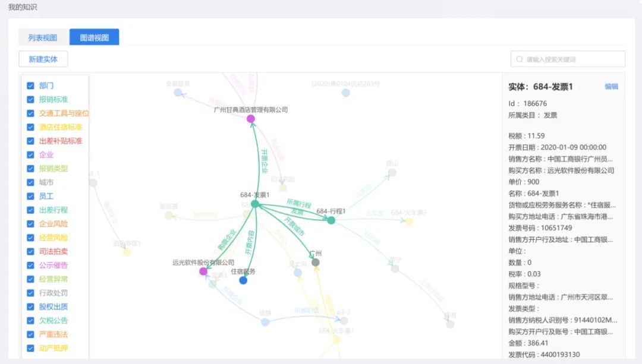Select the 远光软件股份有限公司 node
Image resolution: width=642 pixels, height=364 pixels.
203,271
